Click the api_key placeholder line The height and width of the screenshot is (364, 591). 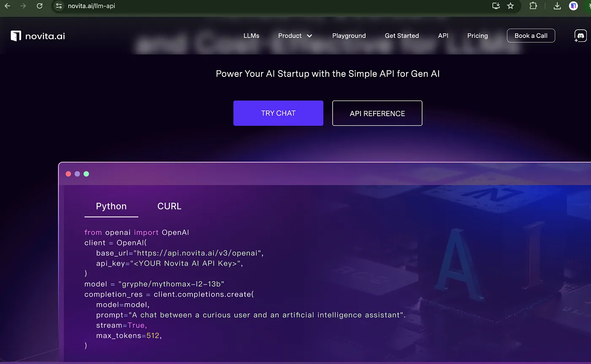point(170,263)
